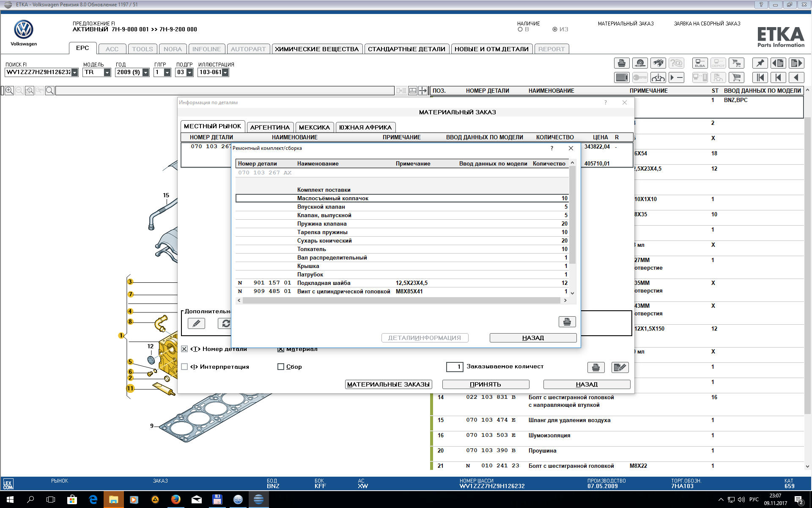The width and height of the screenshot is (812, 508).
Task: Click the refresh icon under Дополнительно
Action: click(226, 323)
